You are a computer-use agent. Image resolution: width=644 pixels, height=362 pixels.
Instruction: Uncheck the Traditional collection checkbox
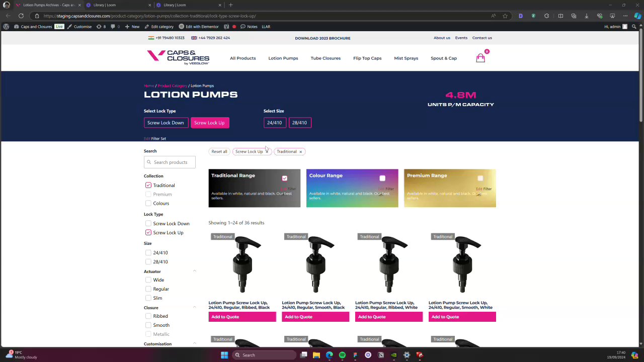(148, 186)
